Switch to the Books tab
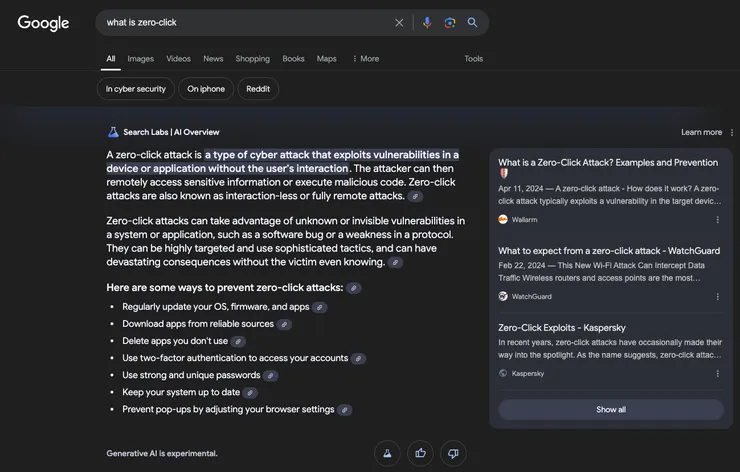 pos(293,59)
